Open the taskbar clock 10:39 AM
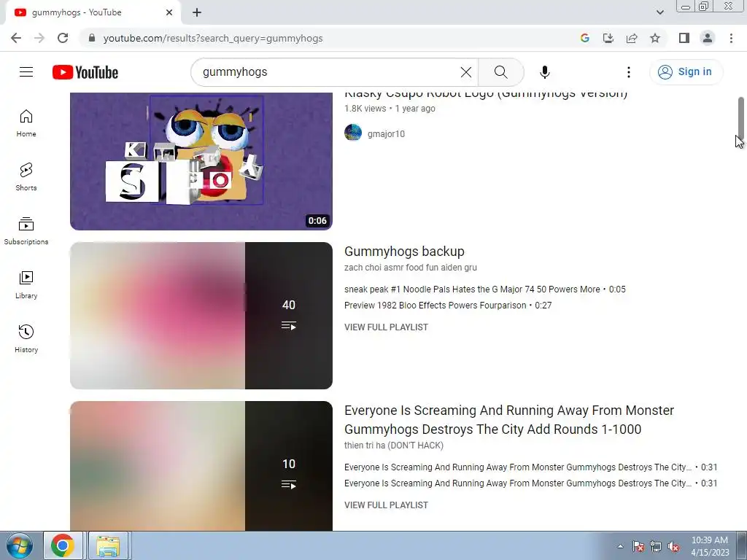This screenshot has height=560, width=747. click(x=710, y=546)
